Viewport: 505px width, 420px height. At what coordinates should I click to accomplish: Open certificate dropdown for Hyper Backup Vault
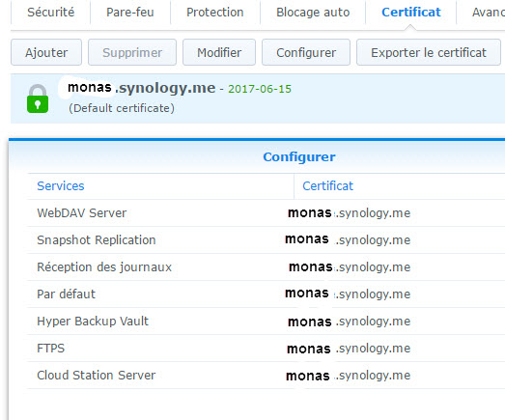350,322
